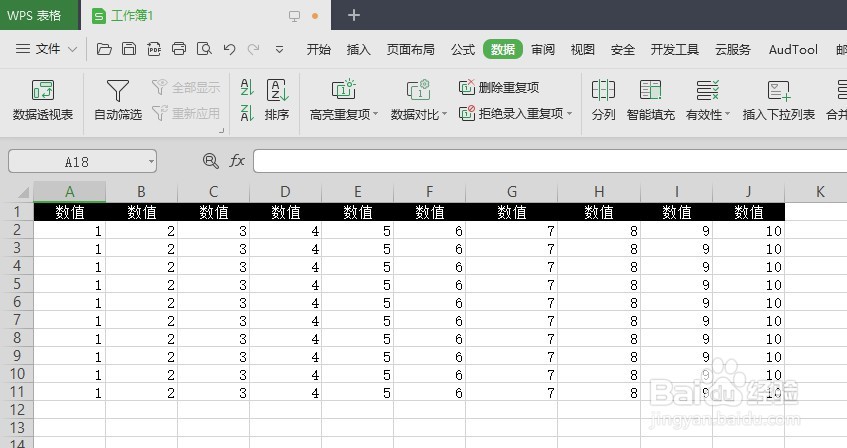
Task: Switch to the 页面布局 tab
Action: point(411,50)
